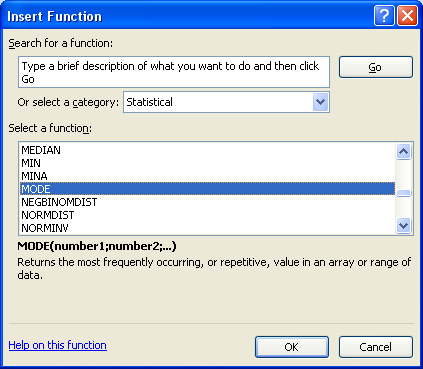
Task: Click the function list scroll up arrow
Action: click(x=403, y=152)
